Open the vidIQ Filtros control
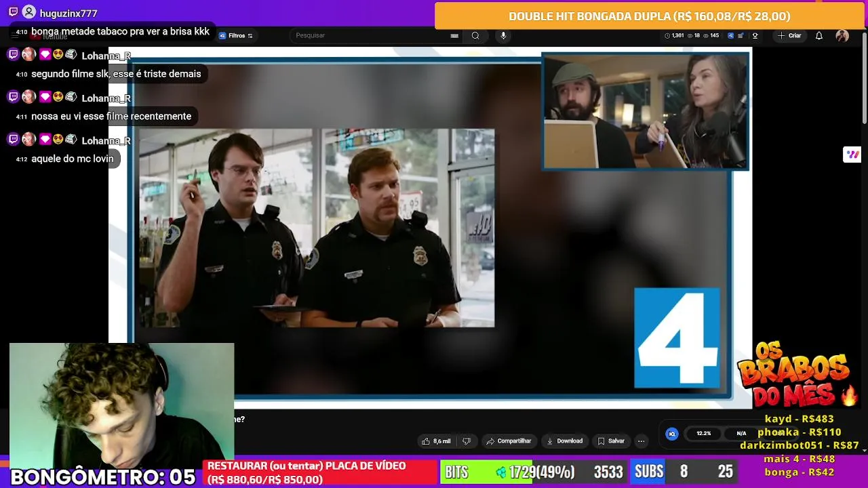This screenshot has height=488, width=868. point(236,36)
